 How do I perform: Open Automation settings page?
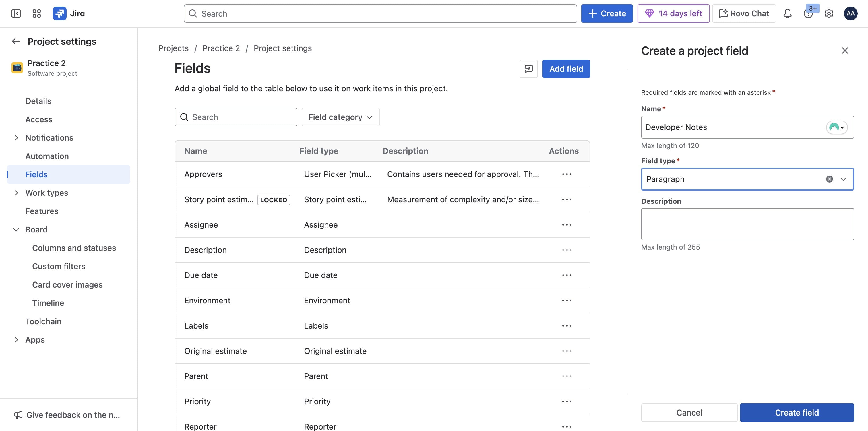(47, 156)
